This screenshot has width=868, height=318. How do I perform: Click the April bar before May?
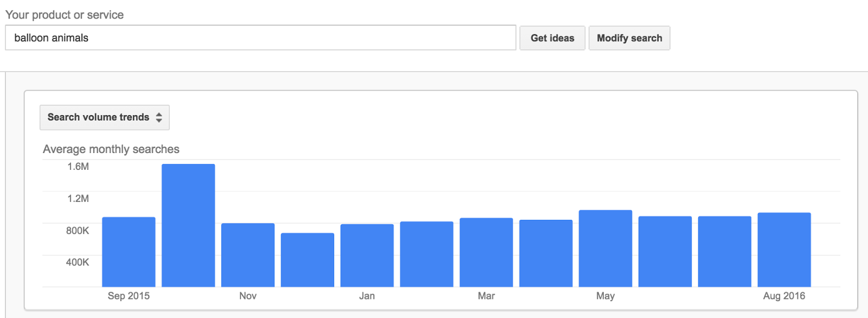[x=546, y=253]
